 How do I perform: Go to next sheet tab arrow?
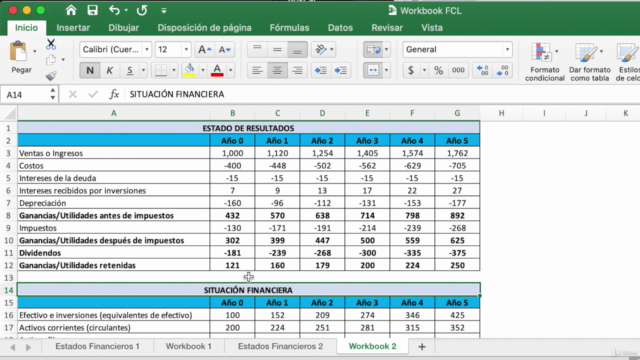28,347
